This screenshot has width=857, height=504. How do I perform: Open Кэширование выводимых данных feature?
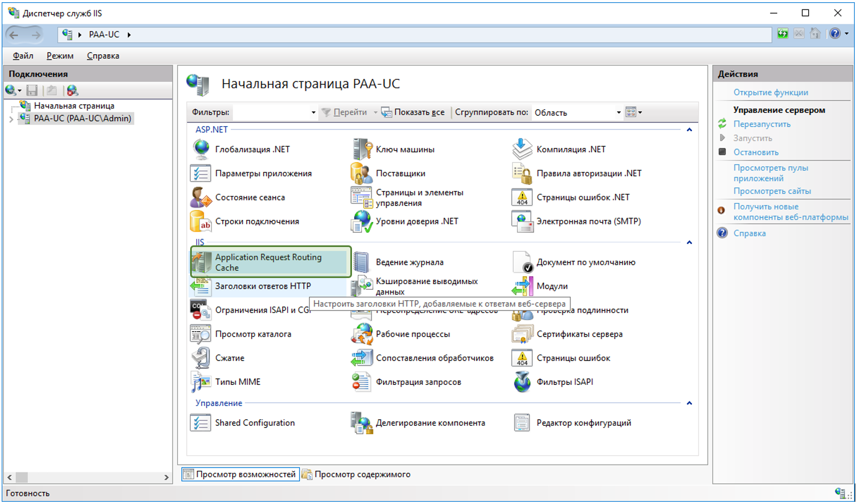[x=415, y=286]
